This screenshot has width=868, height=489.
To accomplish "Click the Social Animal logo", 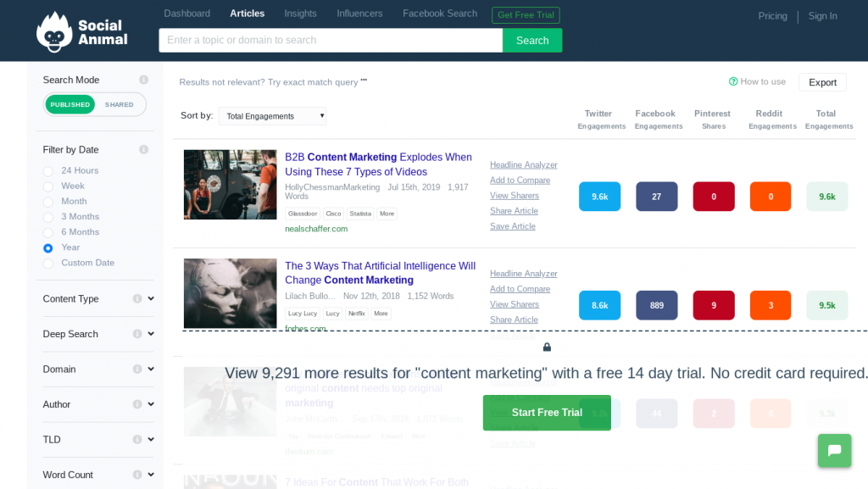I will point(82,32).
